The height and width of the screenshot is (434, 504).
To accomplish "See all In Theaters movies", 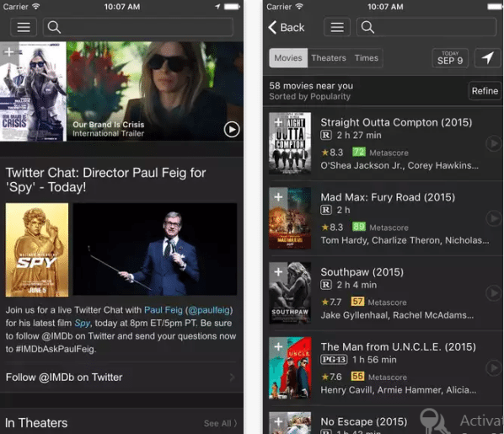I will tap(220, 423).
